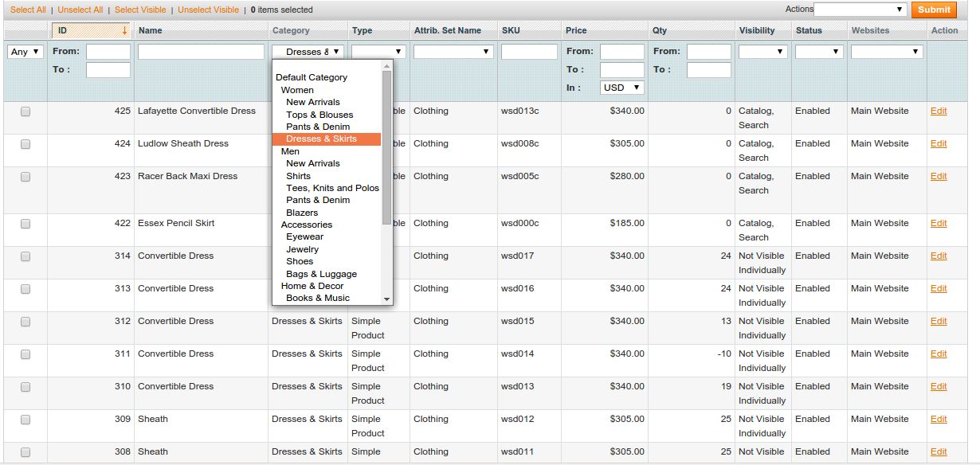Pick Blazers under Men category
Screen dimensions: 980x465
pyautogui.click(x=302, y=213)
